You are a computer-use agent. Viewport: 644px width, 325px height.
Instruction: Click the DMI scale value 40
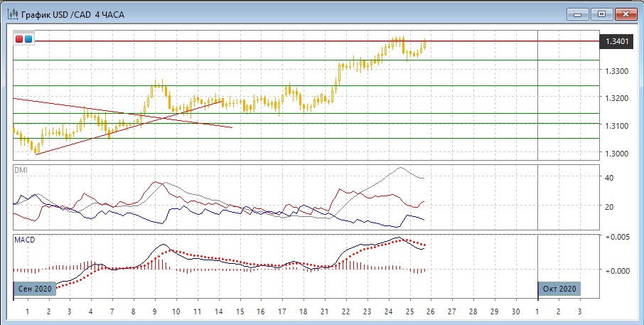coord(608,177)
